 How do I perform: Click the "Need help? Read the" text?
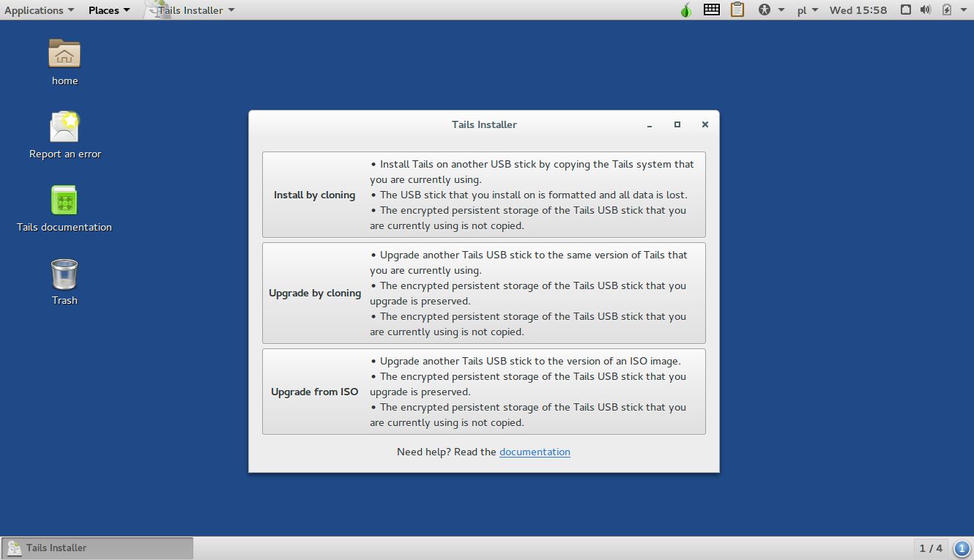[447, 452]
